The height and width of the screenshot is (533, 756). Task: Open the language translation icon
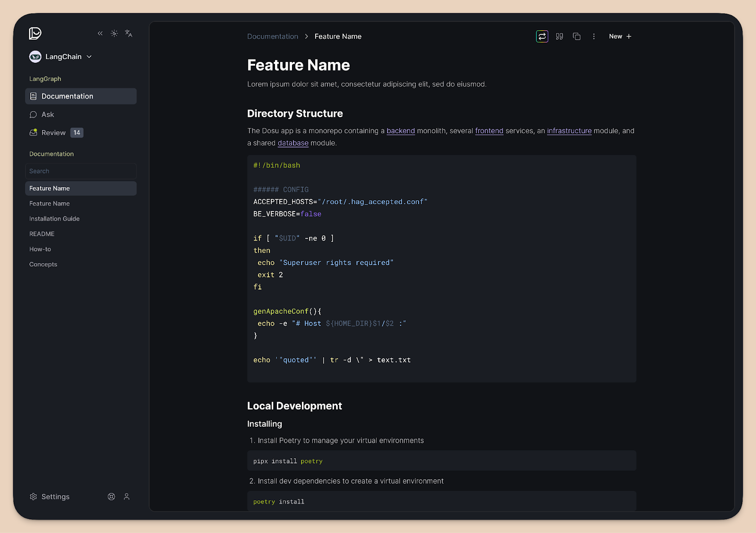click(129, 34)
